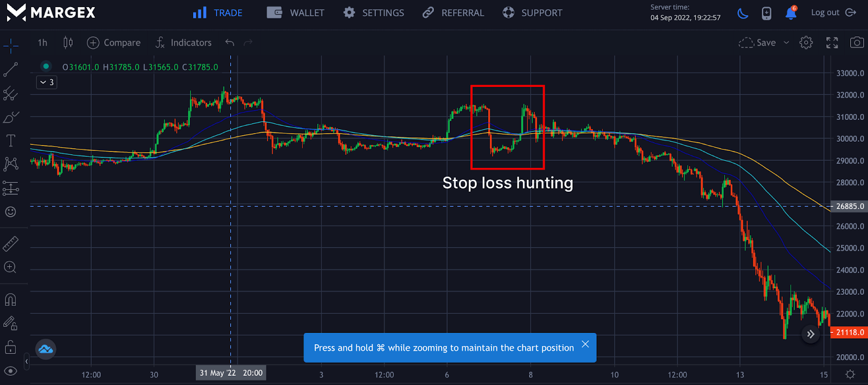Hide all drawings with eye icon
This screenshot has height=385, width=868.
coord(11,371)
